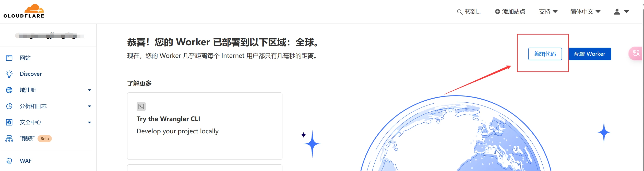Click the floating translate icon
644x171 pixels.
tap(636, 53)
